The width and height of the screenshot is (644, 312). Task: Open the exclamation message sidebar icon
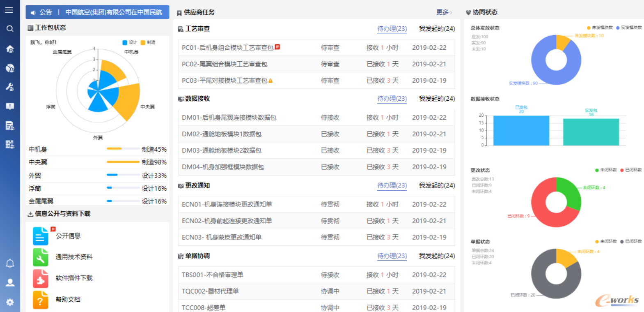click(x=10, y=106)
